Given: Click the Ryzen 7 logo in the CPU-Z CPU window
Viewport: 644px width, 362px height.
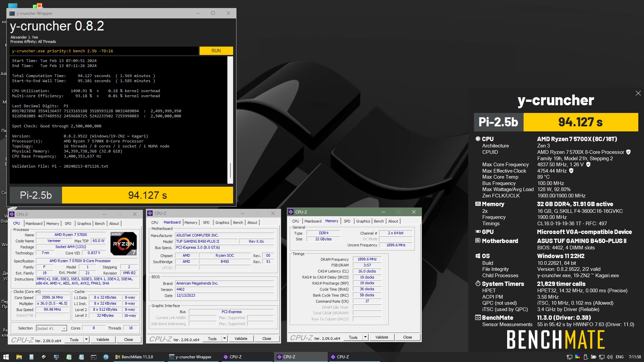Looking at the screenshot, I should [x=123, y=244].
